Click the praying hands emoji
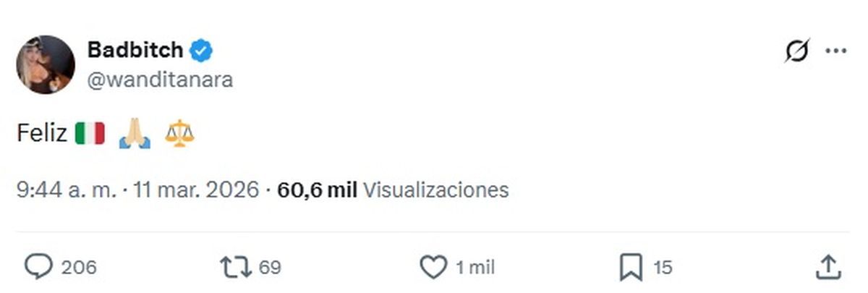This screenshot has height=293, width=868. coord(135,134)
